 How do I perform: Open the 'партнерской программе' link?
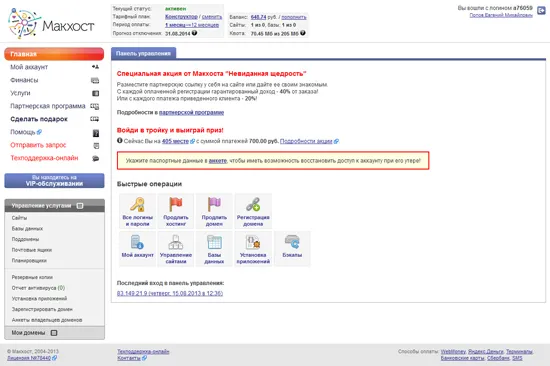tap(192, 112)
